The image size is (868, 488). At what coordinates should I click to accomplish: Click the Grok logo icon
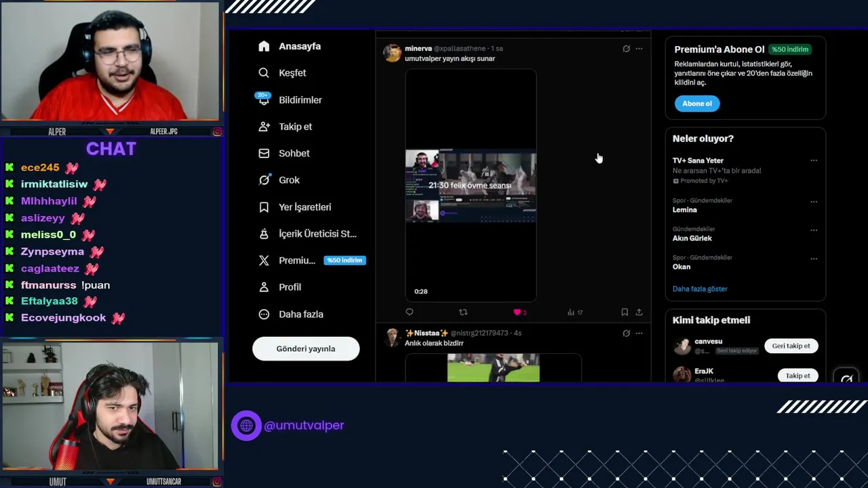coord(264,180)
